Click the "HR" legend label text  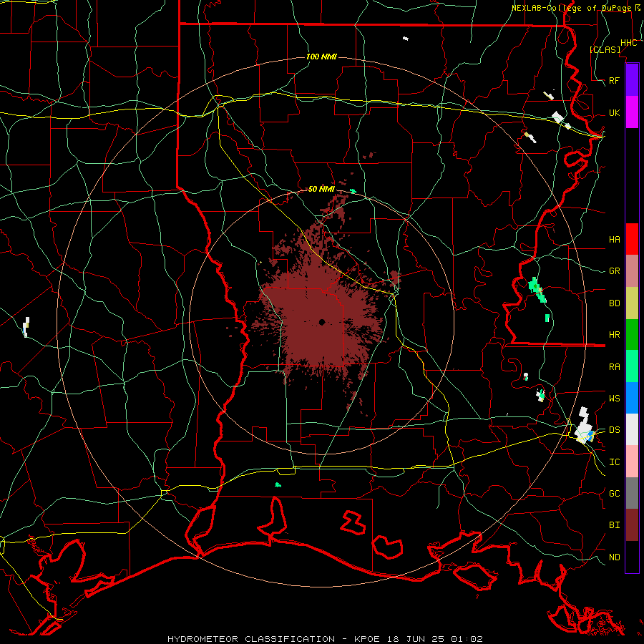pyautogui.click(x=614, y=335)
